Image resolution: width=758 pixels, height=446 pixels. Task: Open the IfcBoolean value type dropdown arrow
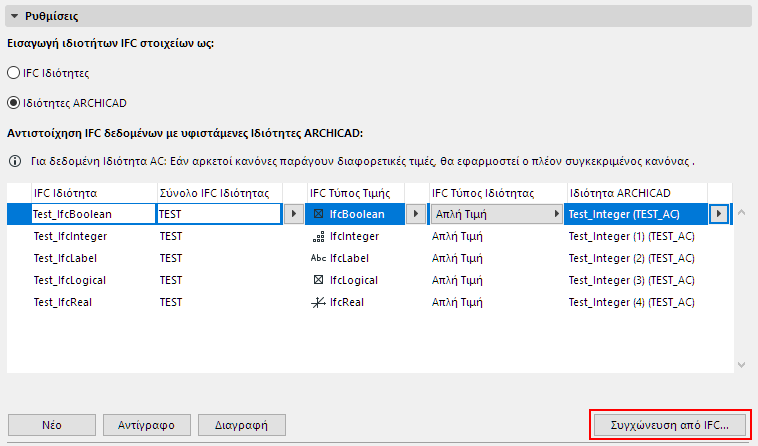(x=415, y=213)
